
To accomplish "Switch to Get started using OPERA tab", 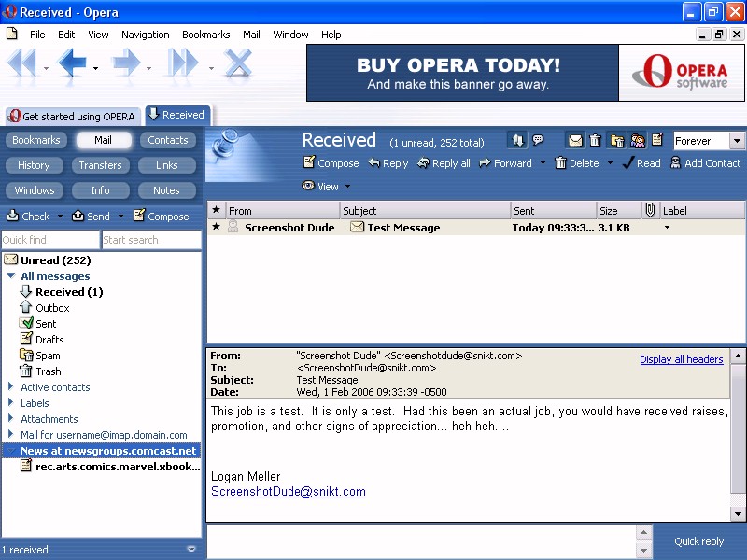I will click(x=73, y=116).
